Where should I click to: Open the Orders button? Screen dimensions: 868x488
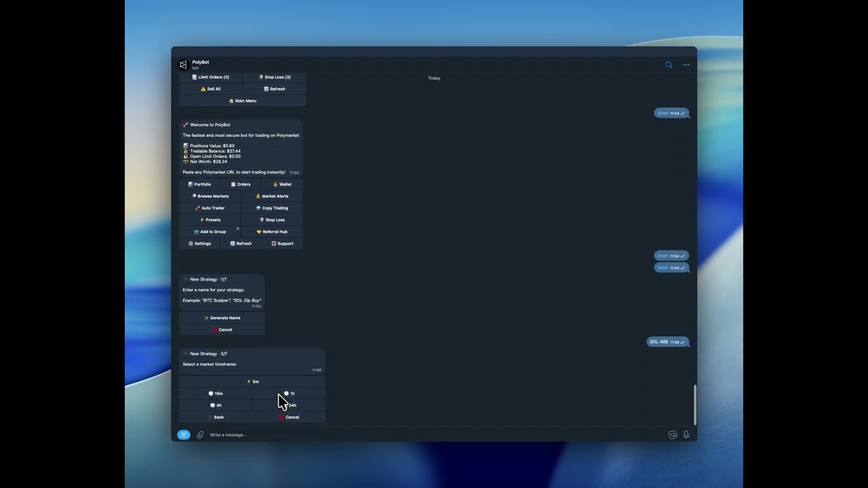pyautogui.click(x=241, y=184)
